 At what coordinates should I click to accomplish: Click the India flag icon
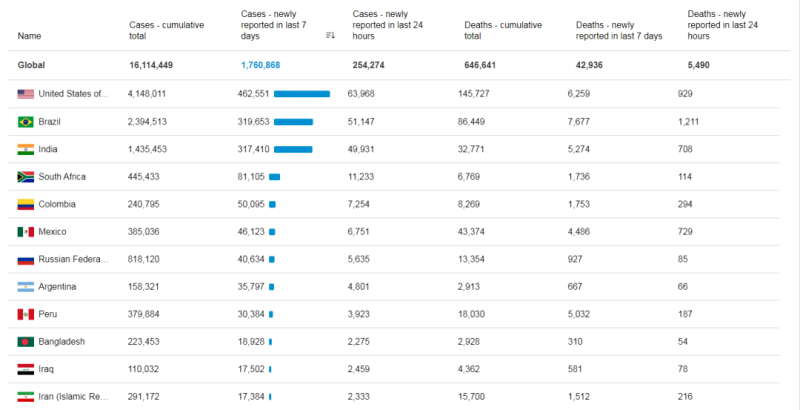click(x=26, y=149)
